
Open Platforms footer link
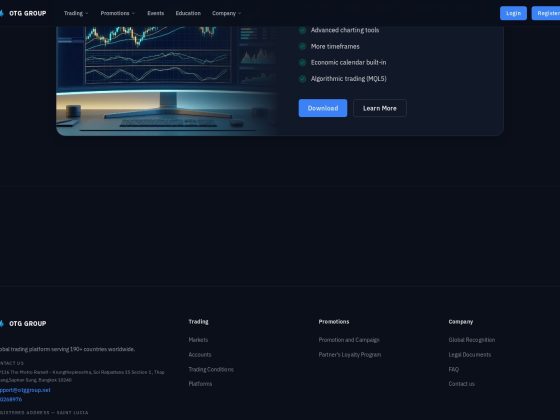[x=200, y=384]
